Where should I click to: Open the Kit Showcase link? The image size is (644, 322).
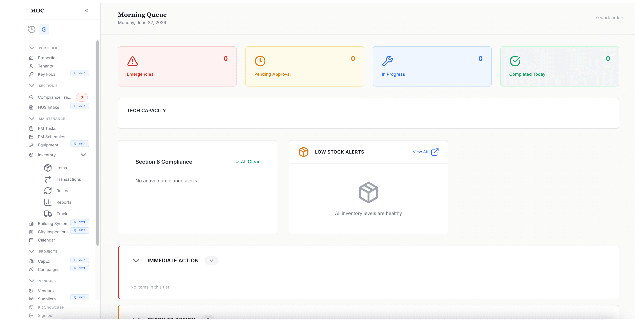pyautogui.click(x=51, y=307)
